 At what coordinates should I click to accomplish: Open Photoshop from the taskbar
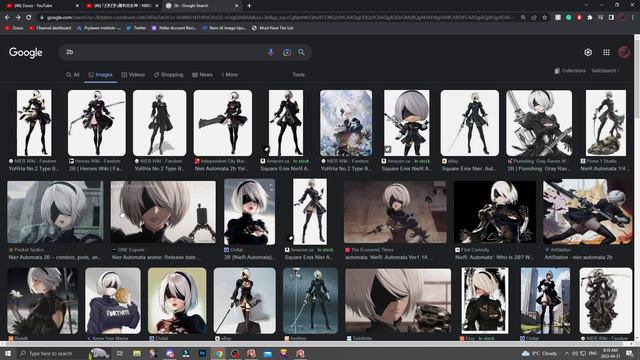pyautogui.click(x=202, y=353)
